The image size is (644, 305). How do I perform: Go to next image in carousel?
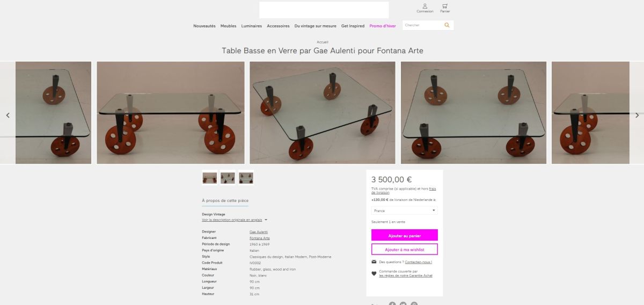coord(637,115)
